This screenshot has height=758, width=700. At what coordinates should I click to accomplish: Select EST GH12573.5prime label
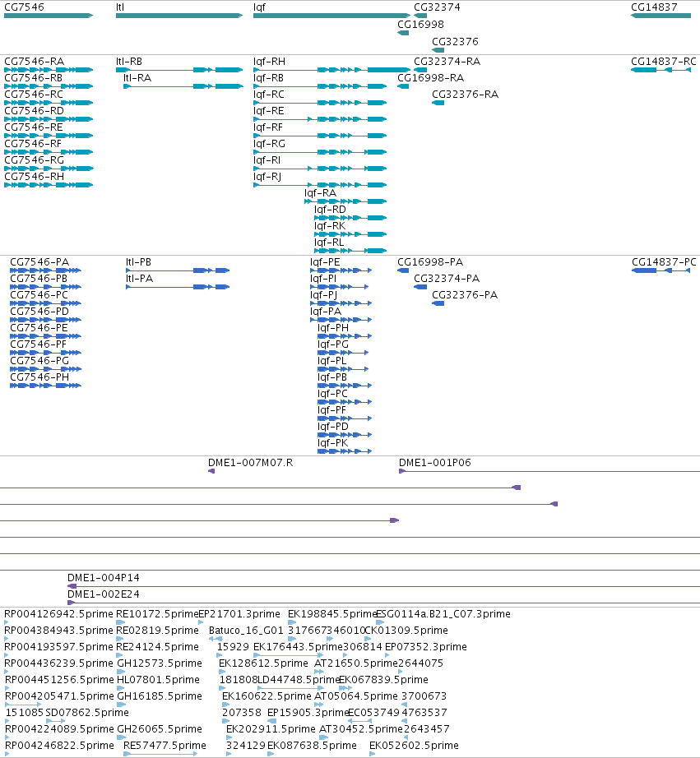coord(160,663)
